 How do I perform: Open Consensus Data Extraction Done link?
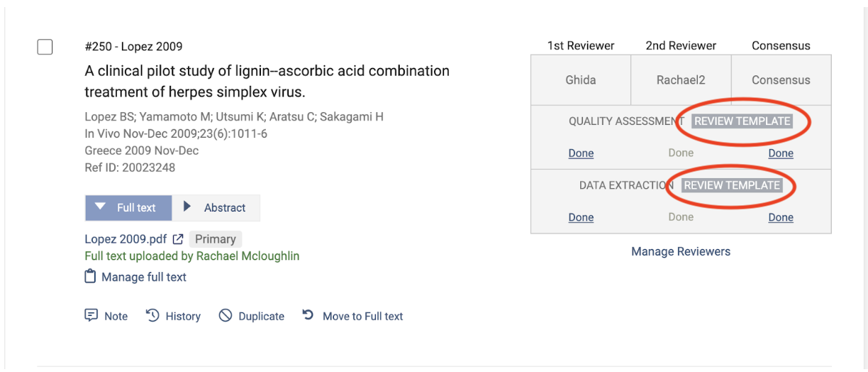pyautogui.click(x=781, y=217)
